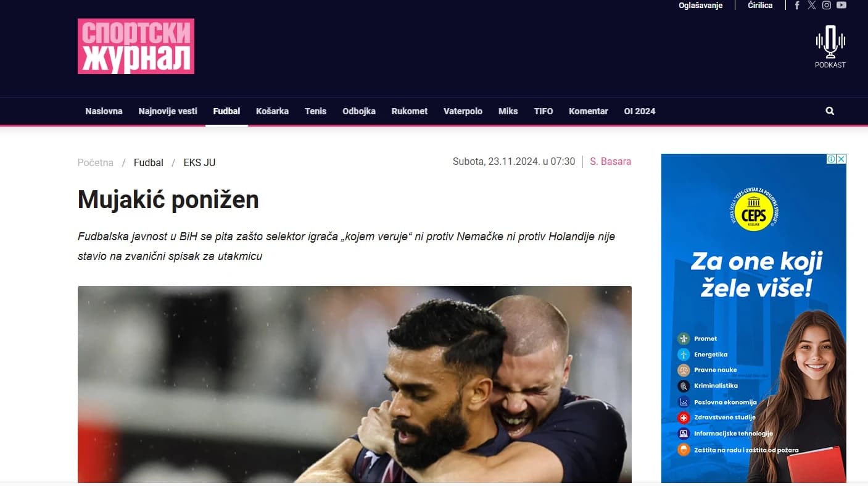Click the Oglašavanje link
868x486 pixels.
coord(700,5)
